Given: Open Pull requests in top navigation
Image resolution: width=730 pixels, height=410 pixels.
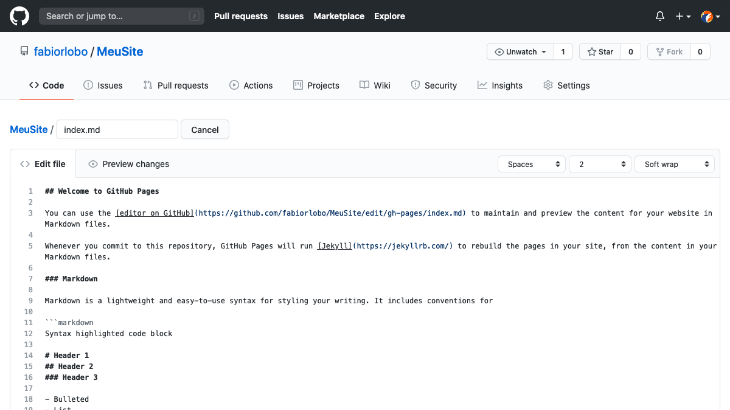Looking at the screenshot, I should 241,16.
